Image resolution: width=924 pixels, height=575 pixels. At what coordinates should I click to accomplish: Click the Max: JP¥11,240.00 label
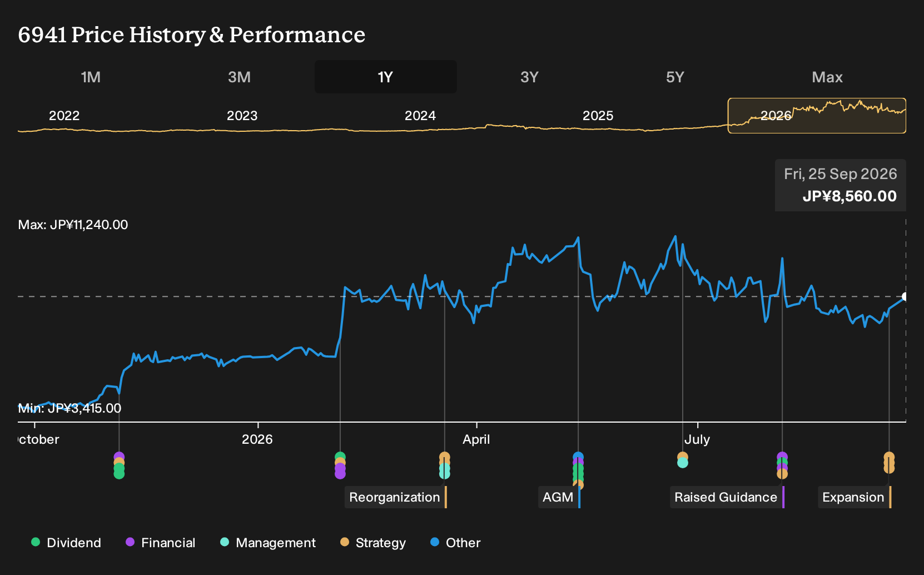pyautogui.click(x=73, y=225)
